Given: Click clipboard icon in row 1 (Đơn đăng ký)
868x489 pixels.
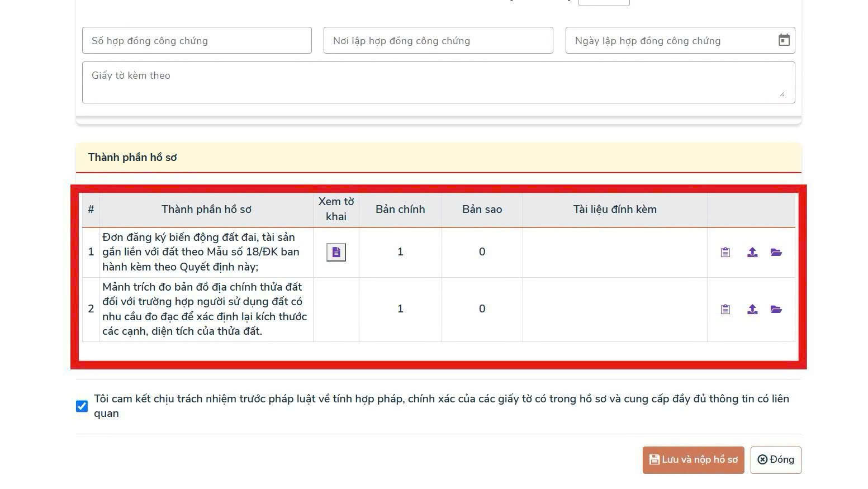Looking at the screenshot, I should [x=725, y=253].
